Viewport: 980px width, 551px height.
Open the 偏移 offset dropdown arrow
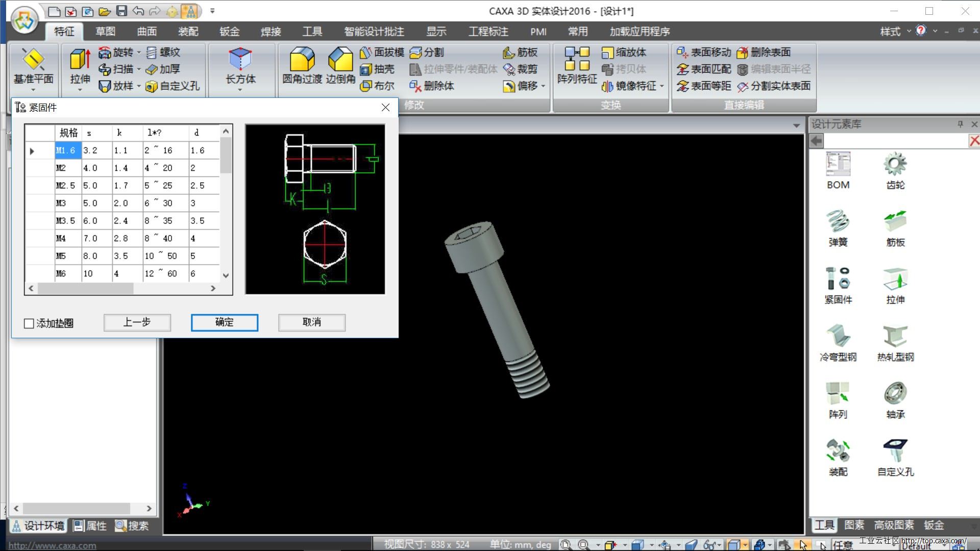pos(543,86)
